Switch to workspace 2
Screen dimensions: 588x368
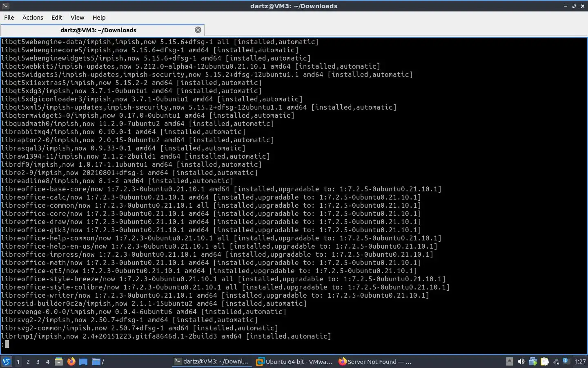point(28,361)
